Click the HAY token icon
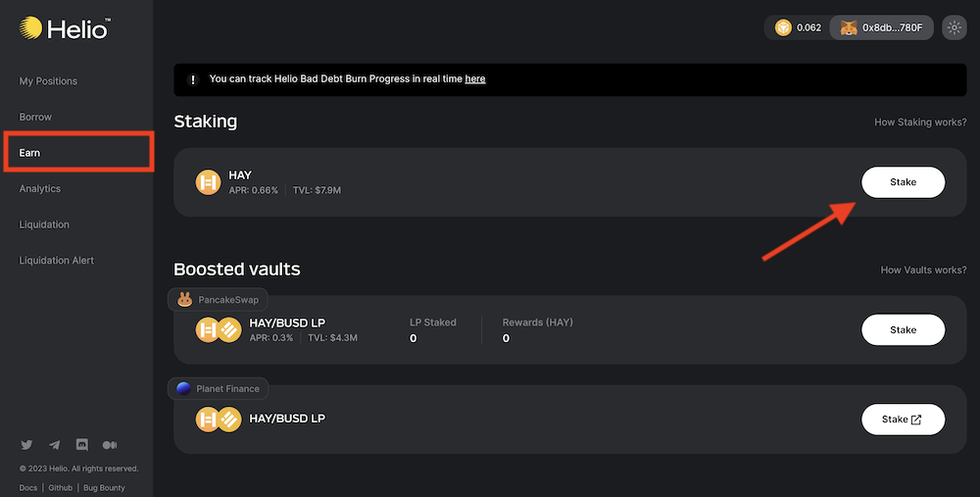Viewport: 980px width, 497px height. 209,182
